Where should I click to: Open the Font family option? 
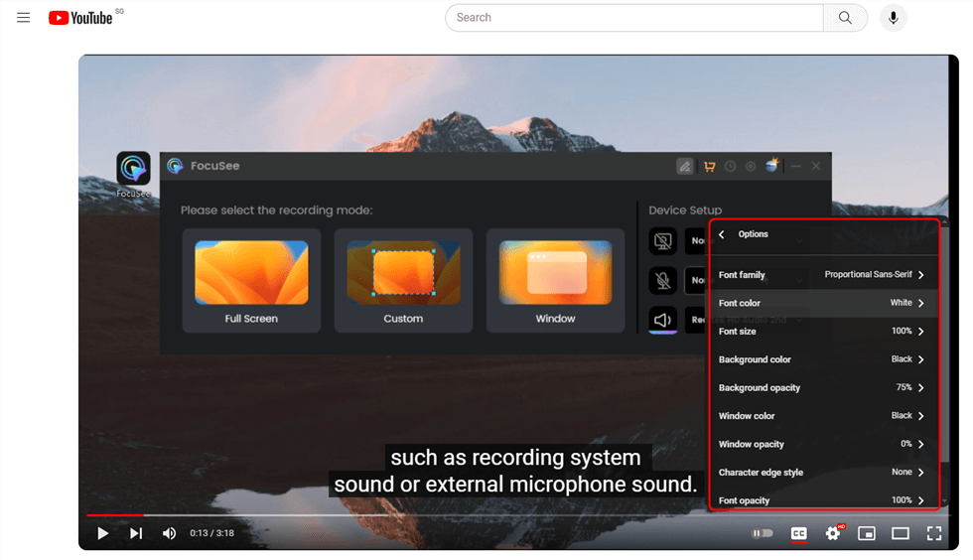[823, 274]
